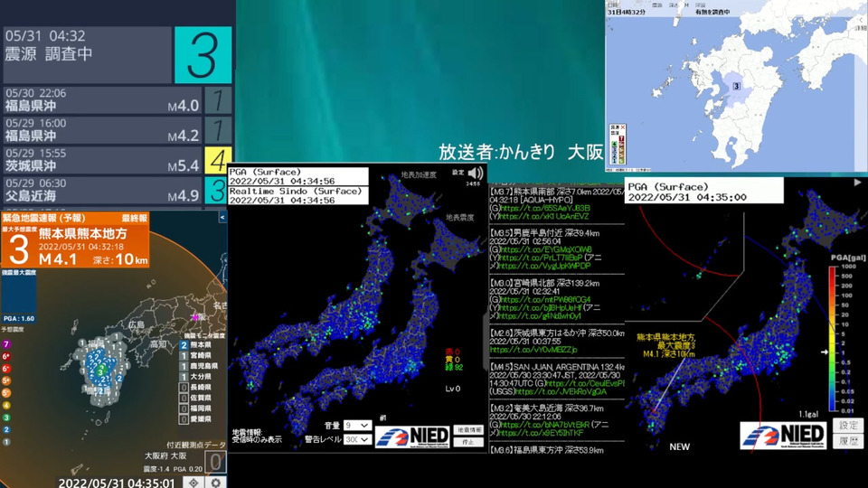Click the PGA[gal] color scale bar
The height and width of the screenshot is (488, 868).
(832, 338)
